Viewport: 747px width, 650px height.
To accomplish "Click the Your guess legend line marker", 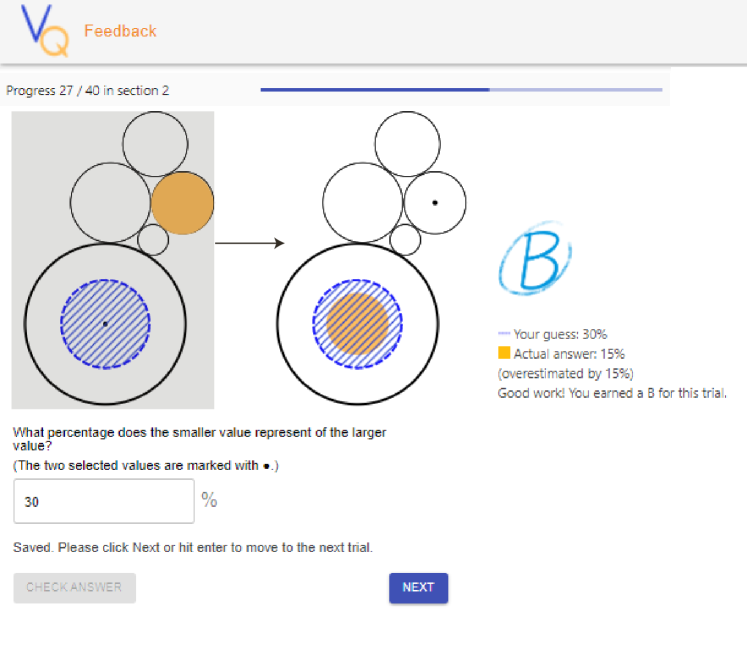I will pos(504,333).
